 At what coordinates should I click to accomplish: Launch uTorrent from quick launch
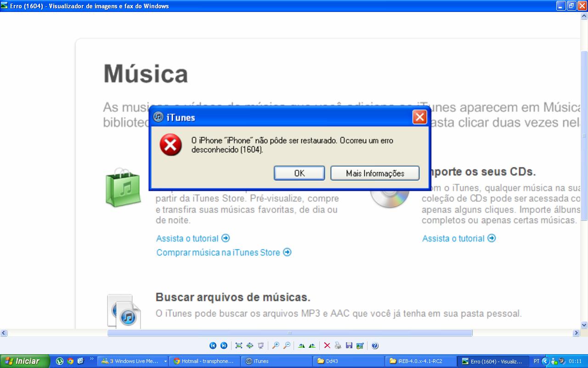tap(60, 361)
